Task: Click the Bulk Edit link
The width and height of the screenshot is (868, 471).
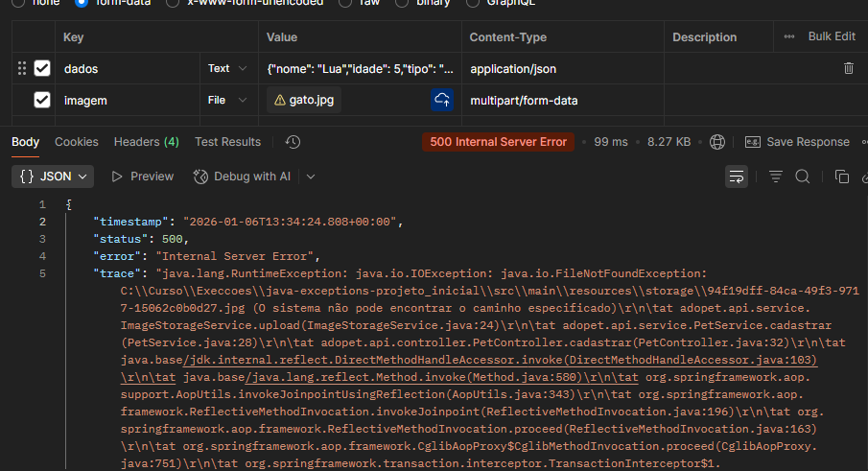Action: 832,36
